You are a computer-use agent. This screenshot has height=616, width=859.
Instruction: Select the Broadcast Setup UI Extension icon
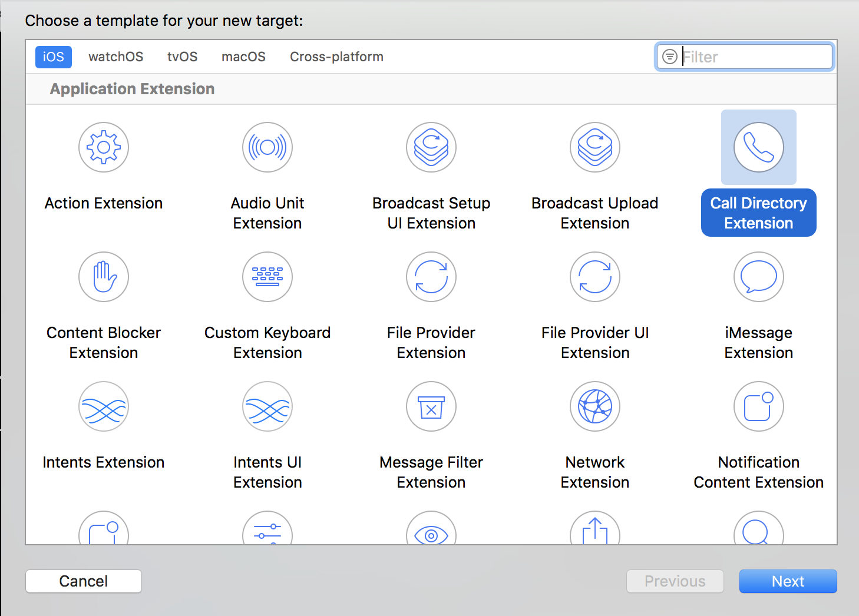pos(431,147)
